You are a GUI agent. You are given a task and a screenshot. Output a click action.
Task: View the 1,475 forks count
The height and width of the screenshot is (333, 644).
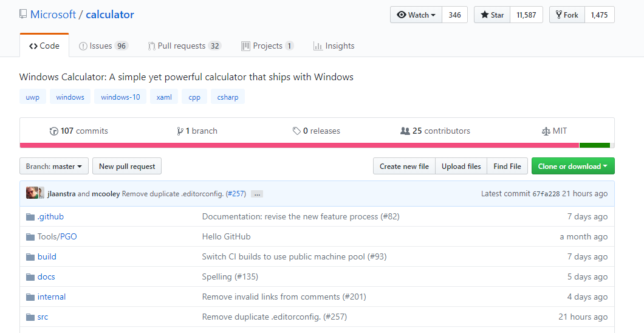(x=599, y=15)
